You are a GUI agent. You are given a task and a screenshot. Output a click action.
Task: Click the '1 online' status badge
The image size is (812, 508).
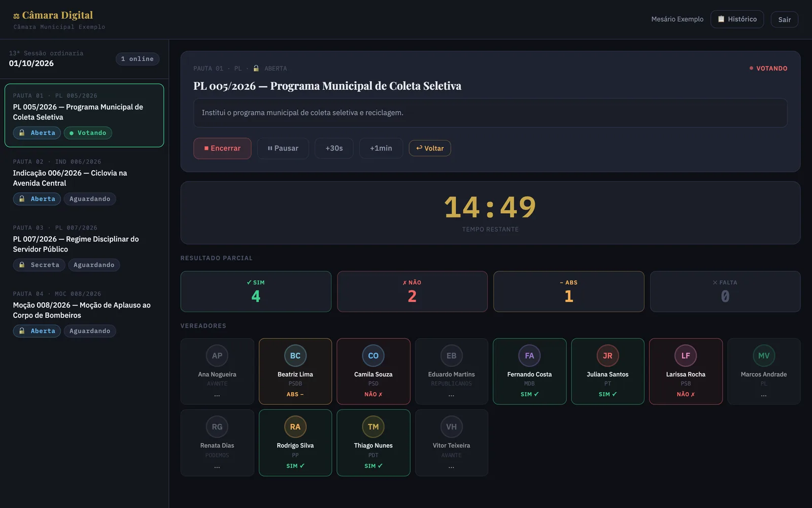point(138,59)
